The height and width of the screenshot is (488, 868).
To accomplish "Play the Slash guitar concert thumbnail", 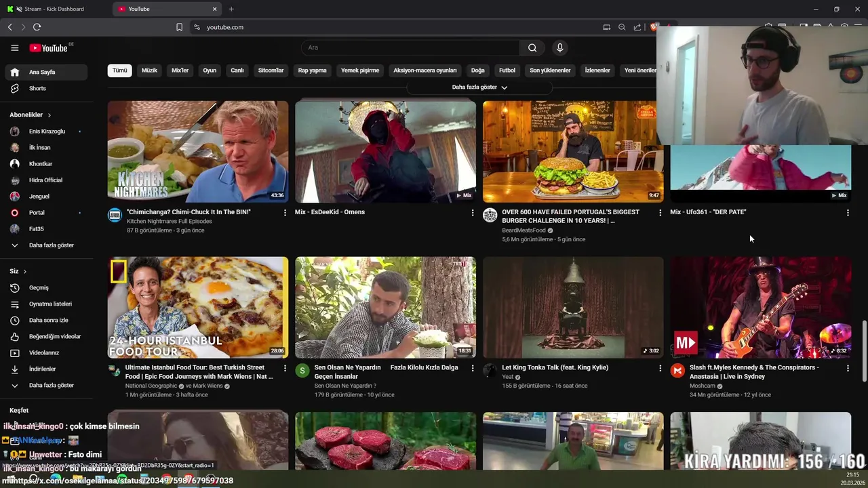I will (761, 307).
